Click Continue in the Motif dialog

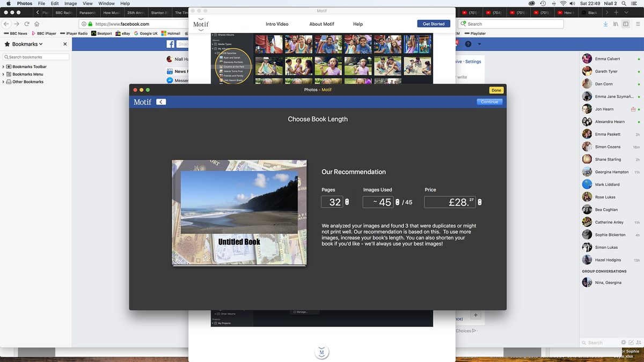click(x=489, y=102)
